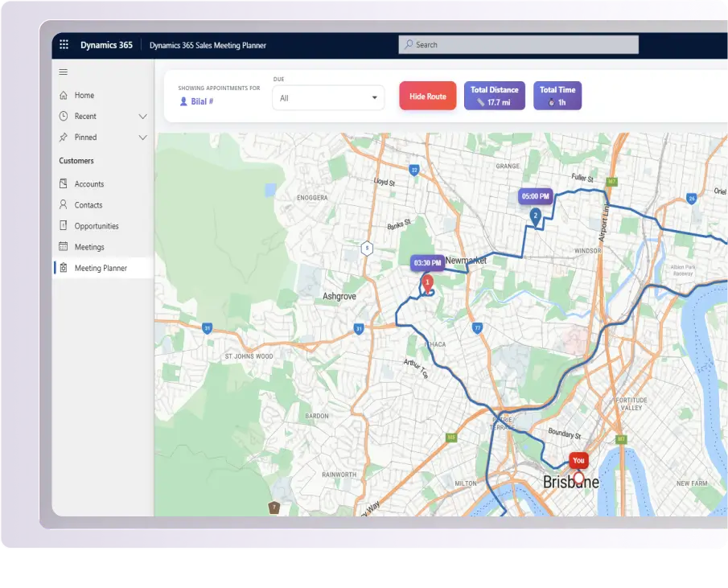Click the Bilal # user link
This screenshot has width=728, height=588.
(x=202, y=101)
